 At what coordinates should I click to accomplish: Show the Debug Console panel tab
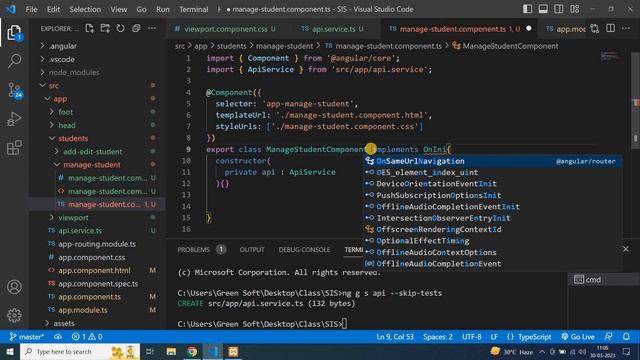point(304,249)
